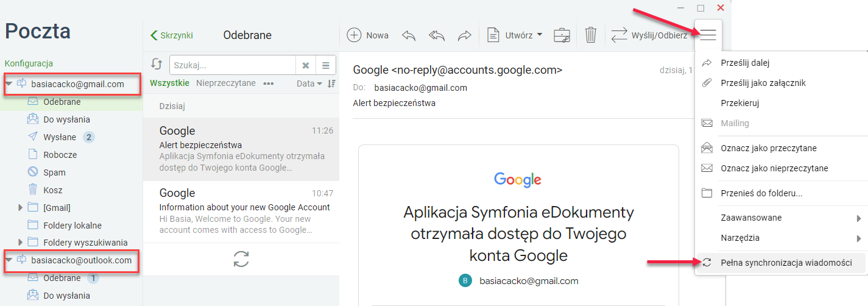Click the forward arrow icon in the menu
This screenshot has height=306, width=868.
tap(707, 63)
